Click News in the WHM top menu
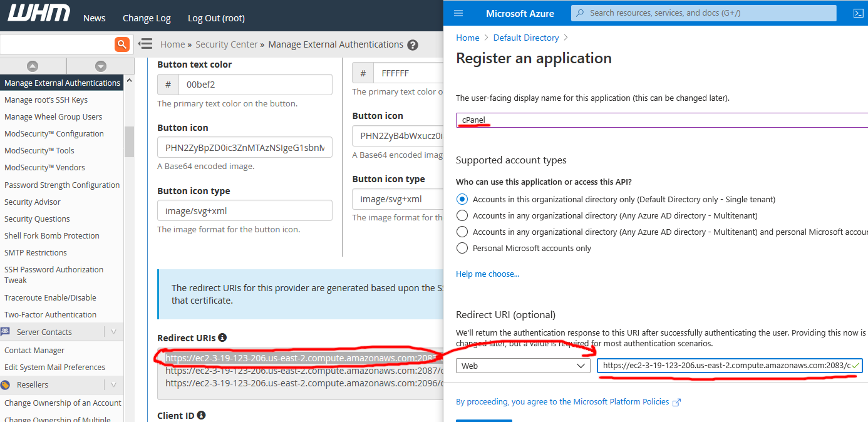The image size is (868, 422). click(x=94, y=18)
